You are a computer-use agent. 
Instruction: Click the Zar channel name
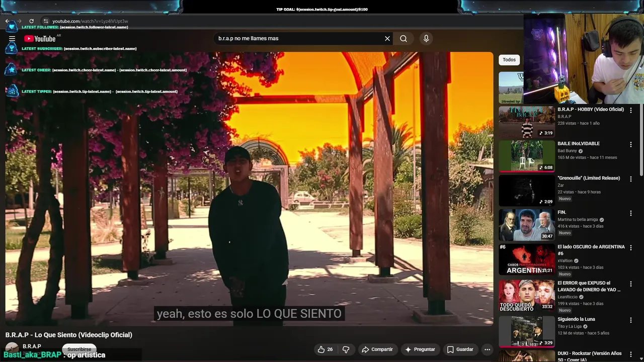560,186
